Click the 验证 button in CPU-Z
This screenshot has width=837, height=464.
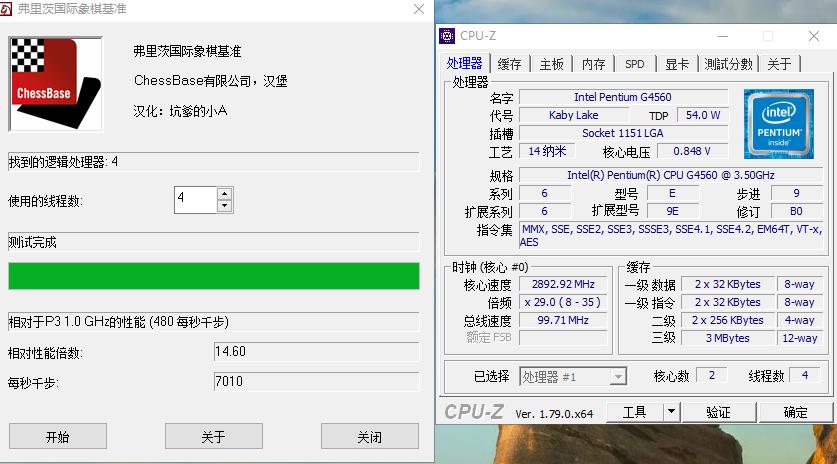(x=718, y=412)
